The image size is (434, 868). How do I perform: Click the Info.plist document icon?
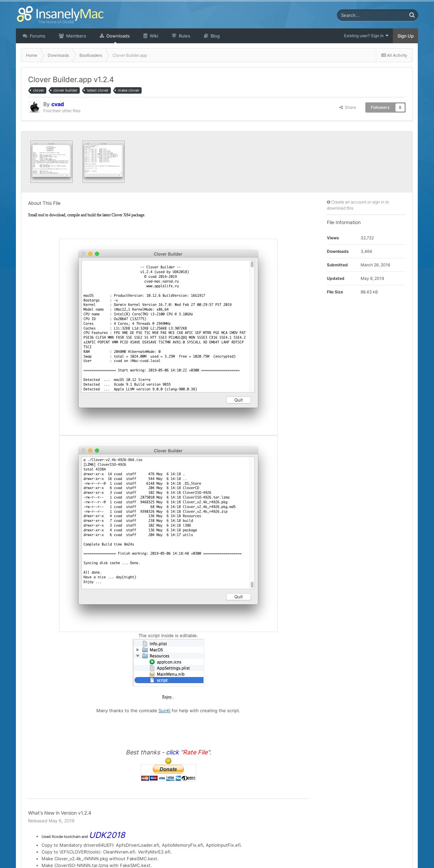tap(145, 644)
